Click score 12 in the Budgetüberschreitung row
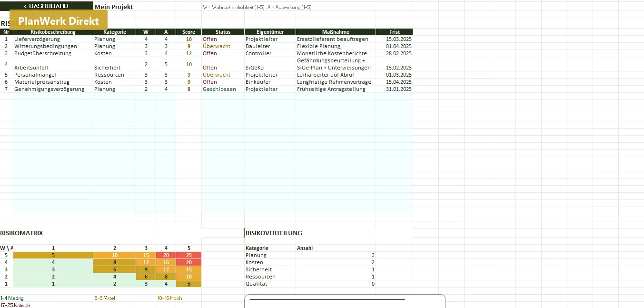 tap(189, 53)
